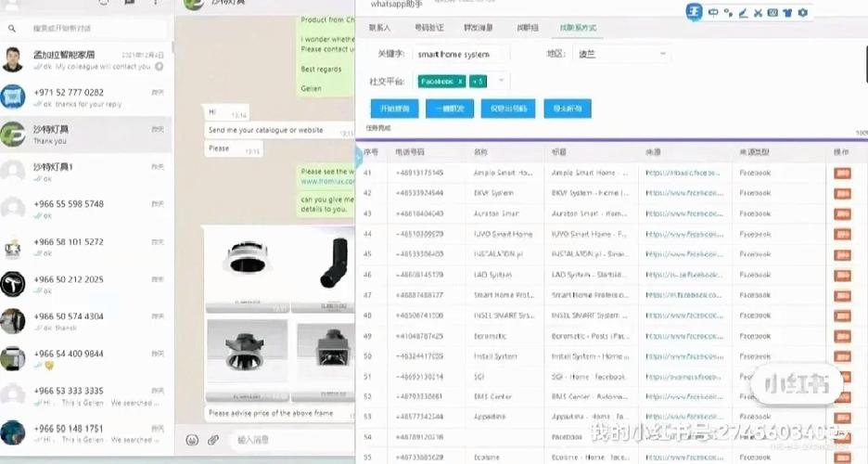Click the 来源类型 column header
Viewport: 868px width, 464px height.
click(754, 151)
